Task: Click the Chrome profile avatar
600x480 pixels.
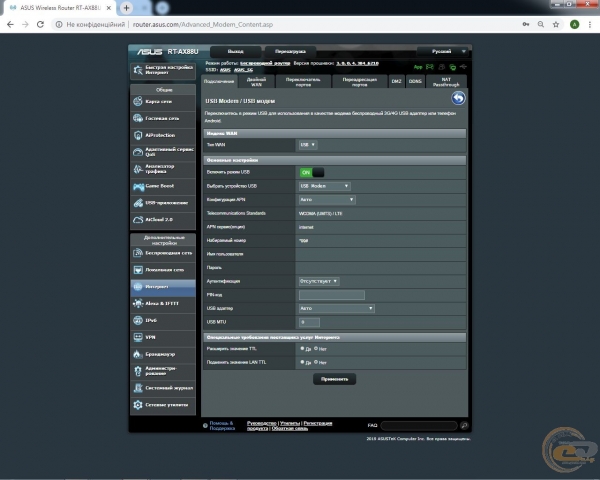Action: [x=574, y=24]
